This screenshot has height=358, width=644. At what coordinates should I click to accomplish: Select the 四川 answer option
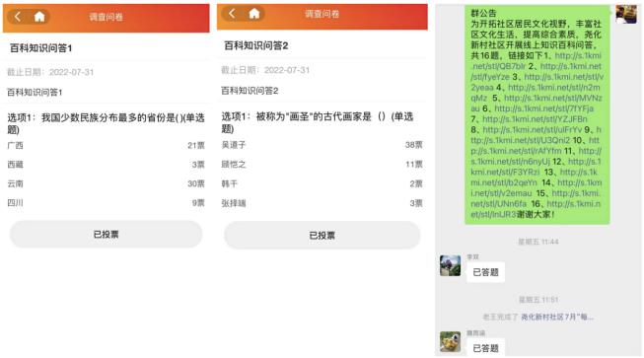point(106,203)
